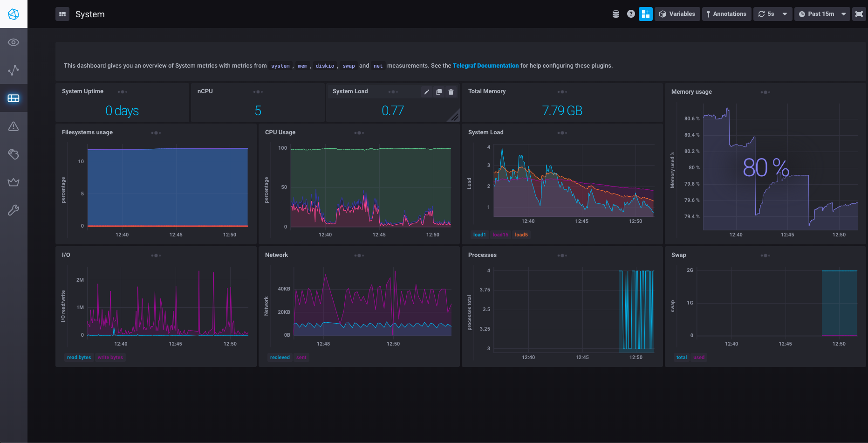Open the Past 15m time range dropdown
The width and height of the screenshot is (868, 443).
click(x=822, y=14)
